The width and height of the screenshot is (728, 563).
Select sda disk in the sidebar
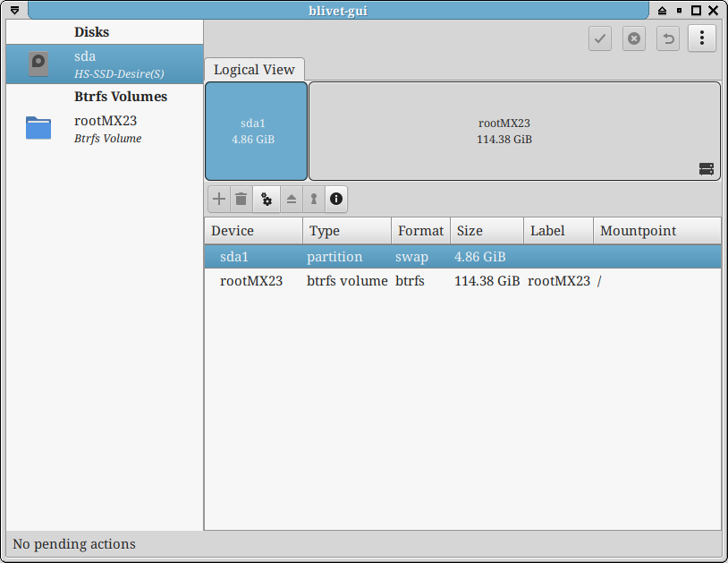(x=105, y=64)
